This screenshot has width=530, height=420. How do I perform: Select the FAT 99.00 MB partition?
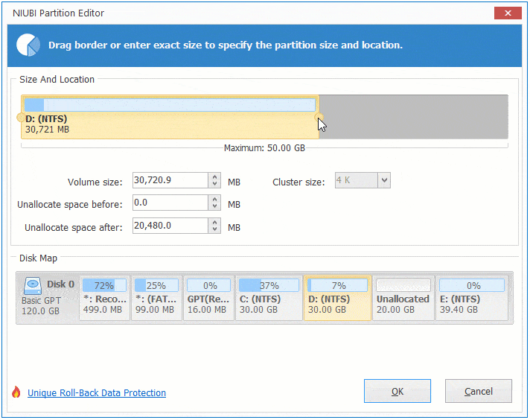[156, 298]
